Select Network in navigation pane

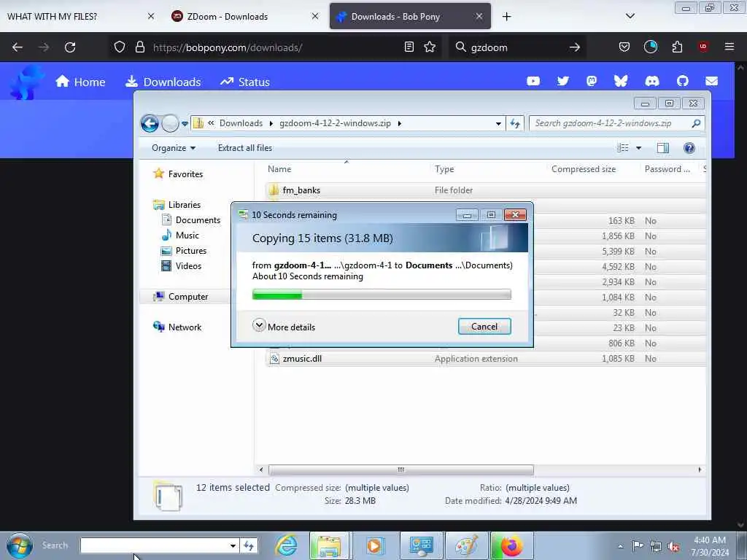tap(177, 327)
